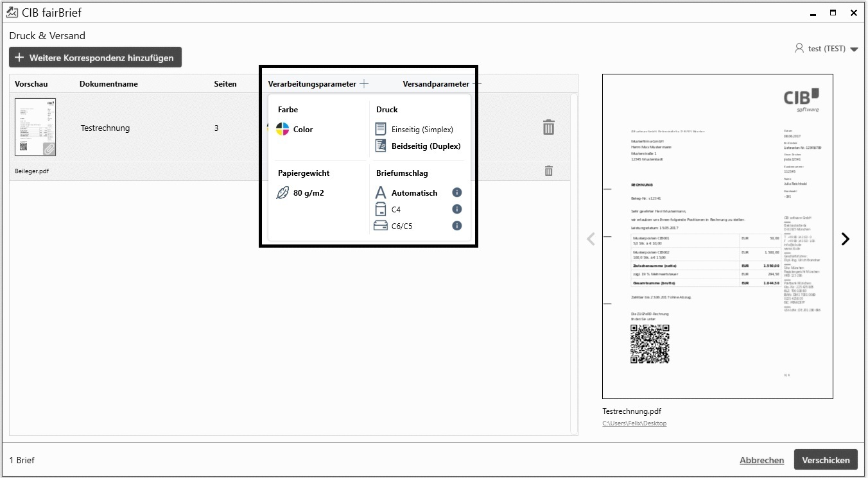
Task: Delete the Testrechnung document with trash icon
Action: pos(548,127)
